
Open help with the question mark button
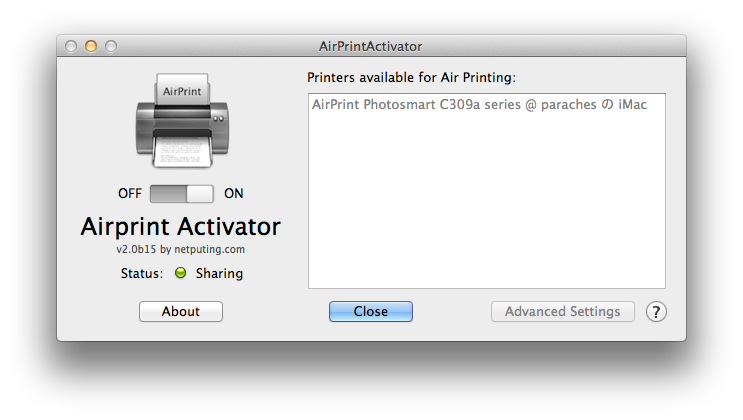coord(656,312)
